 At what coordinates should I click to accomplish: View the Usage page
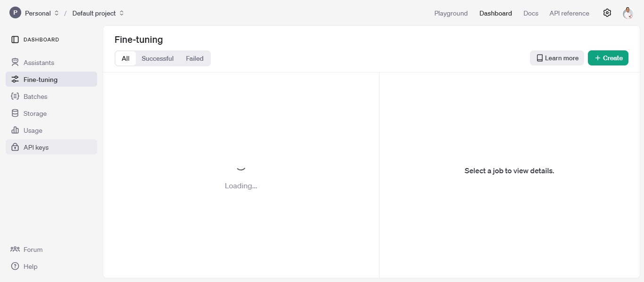point(51,130)
